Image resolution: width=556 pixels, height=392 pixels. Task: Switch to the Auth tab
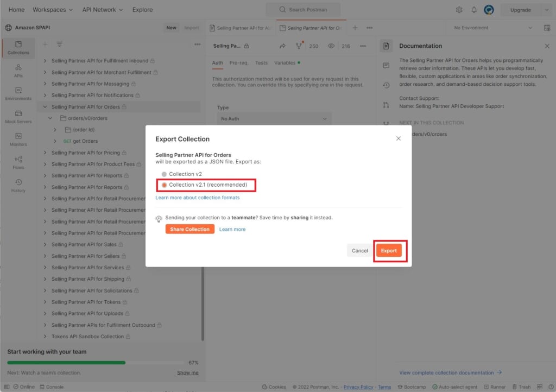coord(217,63)
